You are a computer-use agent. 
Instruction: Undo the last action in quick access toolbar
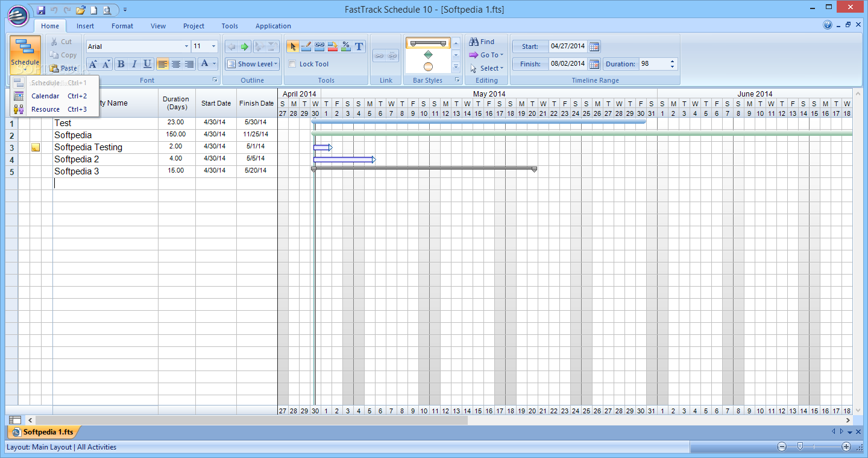(x=54, y=10)
